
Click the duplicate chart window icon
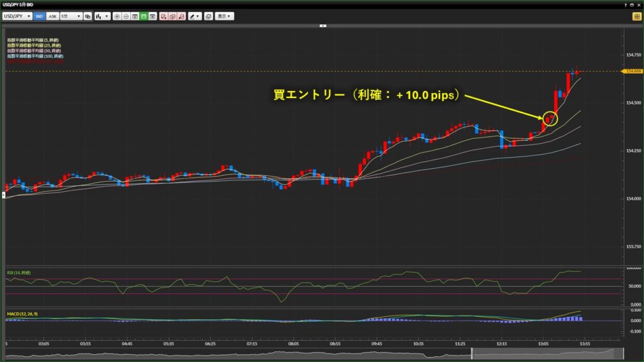point(208,16)
